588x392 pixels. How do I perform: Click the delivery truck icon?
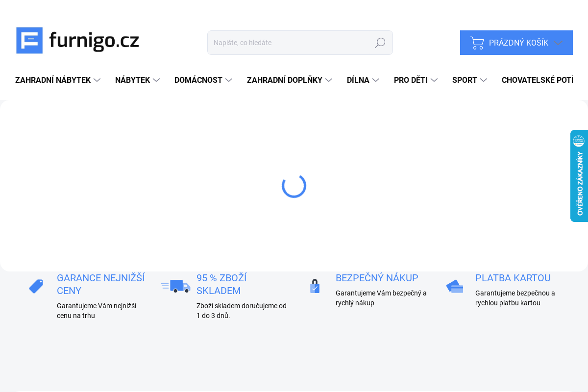pyautogui.click(x=175, y=286)
